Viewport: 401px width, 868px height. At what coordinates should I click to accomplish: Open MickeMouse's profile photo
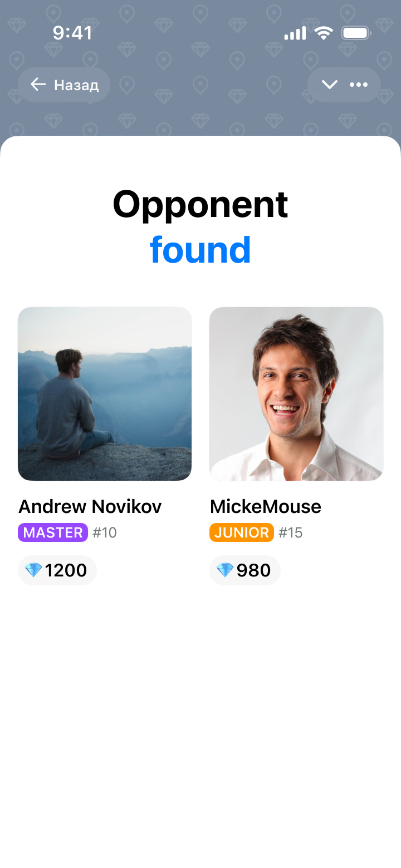point(296,393)
